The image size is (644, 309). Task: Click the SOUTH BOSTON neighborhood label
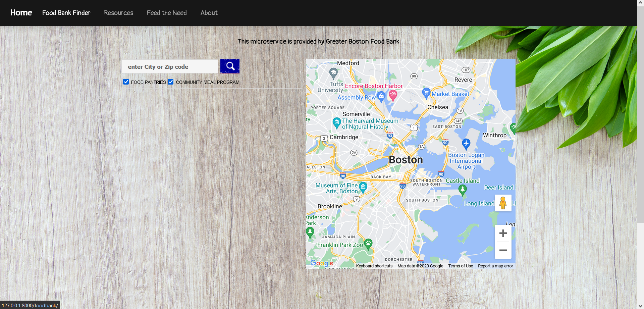(x=422, y=200)
